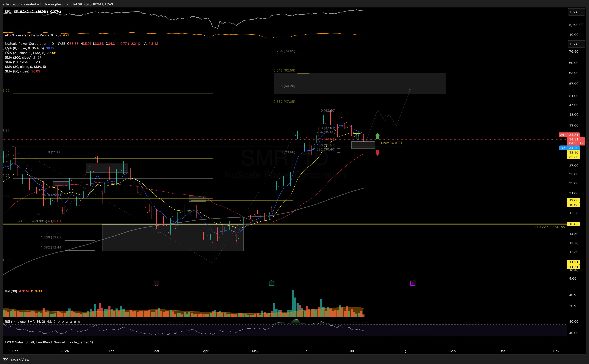
Task: Click the 0.382 (47.05) Fibonacci label
Action: (x=284, y=102)
